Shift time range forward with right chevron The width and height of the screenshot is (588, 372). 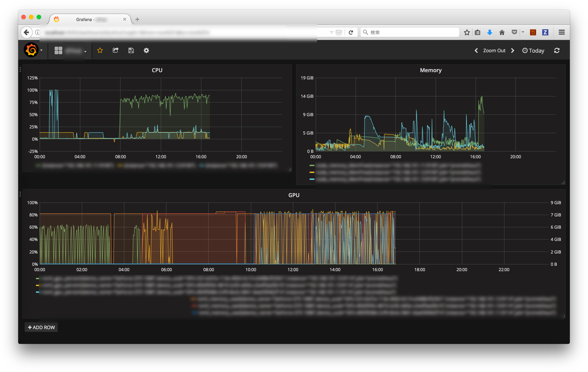tap(513, 51)
